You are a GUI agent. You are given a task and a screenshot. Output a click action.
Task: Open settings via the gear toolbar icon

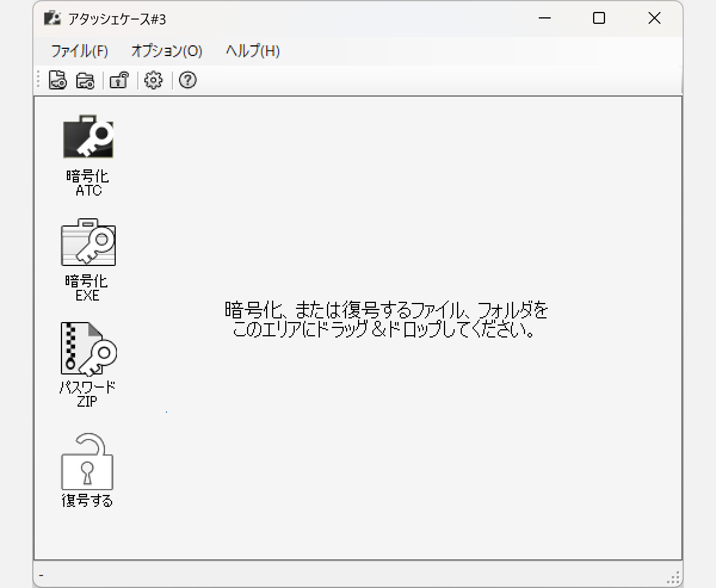pos(153,81)
